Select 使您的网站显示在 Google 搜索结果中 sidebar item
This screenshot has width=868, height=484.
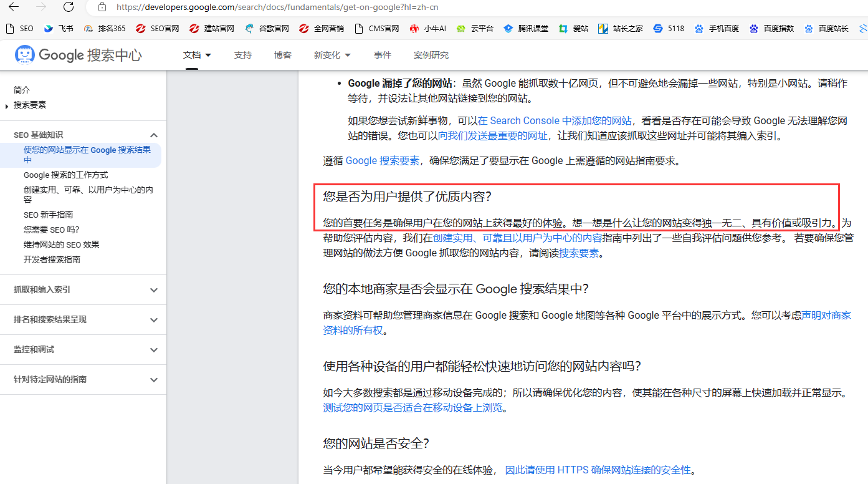[x=87, y=155]
